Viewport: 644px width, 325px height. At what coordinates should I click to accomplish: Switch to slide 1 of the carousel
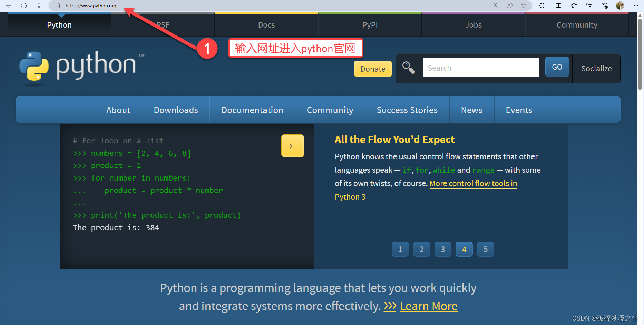pyautogui.click(x=400, y=249)
